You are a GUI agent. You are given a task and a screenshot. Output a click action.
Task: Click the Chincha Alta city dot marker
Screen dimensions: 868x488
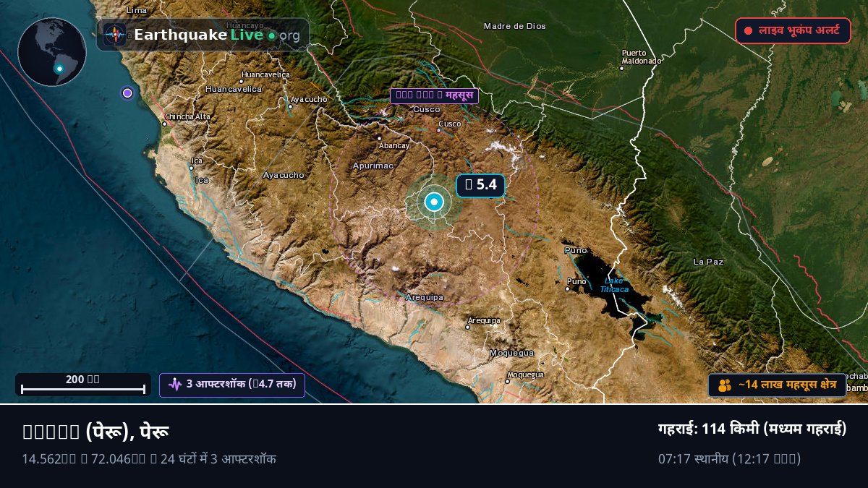(164, 124)
